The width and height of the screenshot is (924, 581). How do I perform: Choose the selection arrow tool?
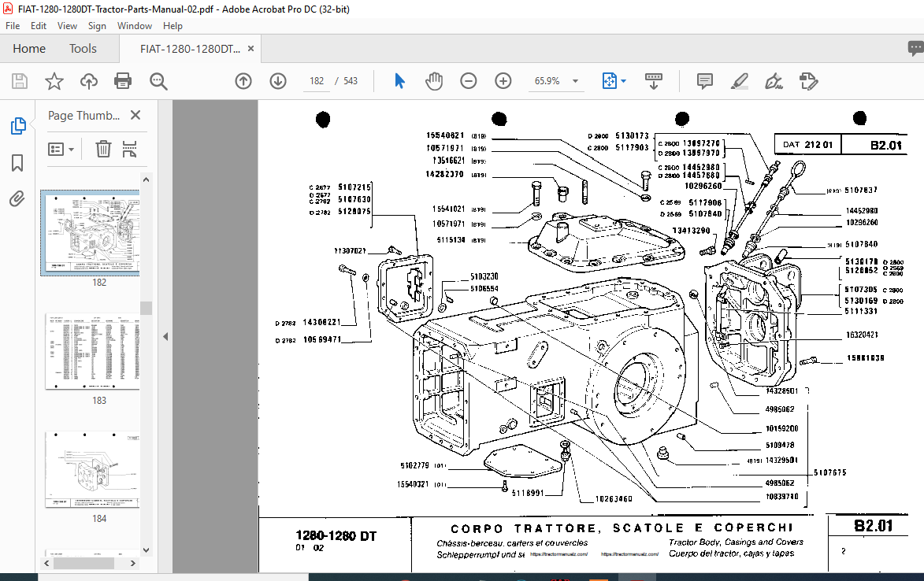(x=399, y=80)
